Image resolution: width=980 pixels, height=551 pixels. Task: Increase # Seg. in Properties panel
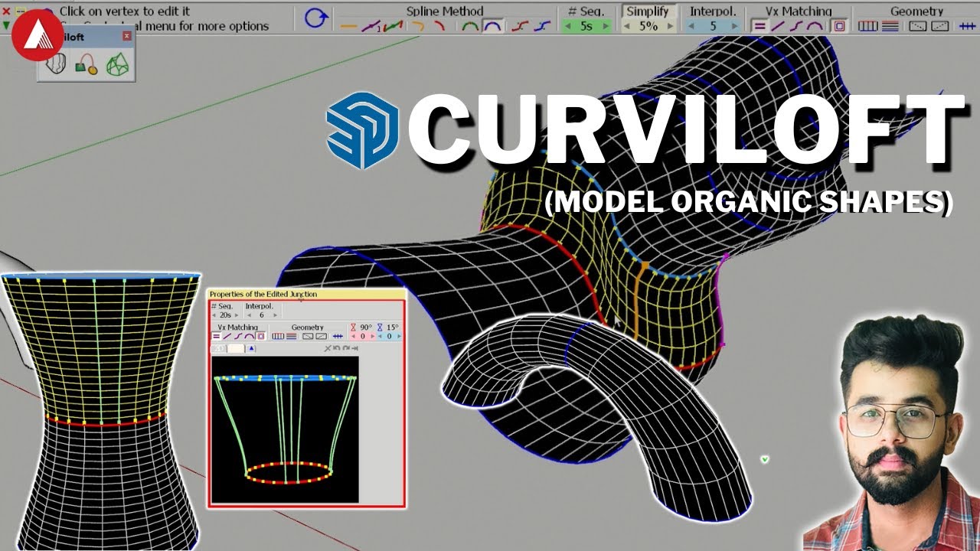tap(237, 315)
